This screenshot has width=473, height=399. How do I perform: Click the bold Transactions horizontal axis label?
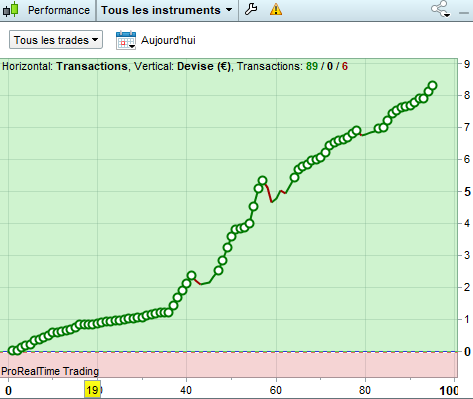(x=92, y=66)
